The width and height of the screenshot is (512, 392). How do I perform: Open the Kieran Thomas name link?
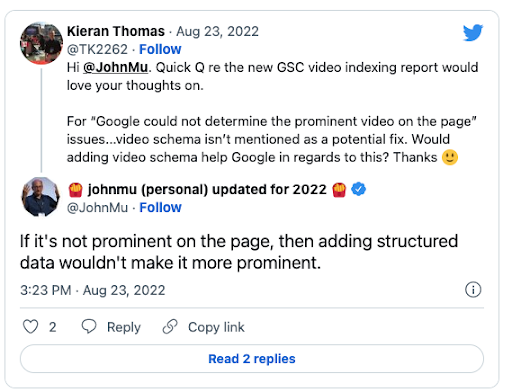(x=116, y=31)
